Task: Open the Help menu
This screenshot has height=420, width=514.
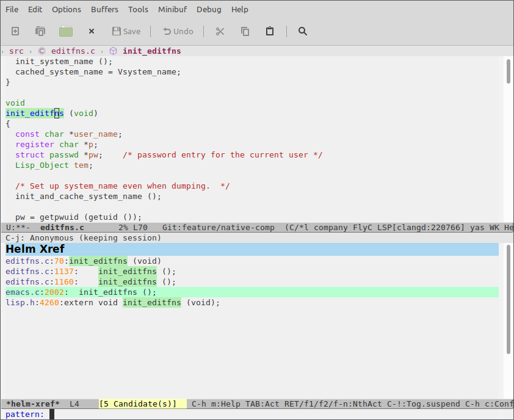Action: coord(240,10)
